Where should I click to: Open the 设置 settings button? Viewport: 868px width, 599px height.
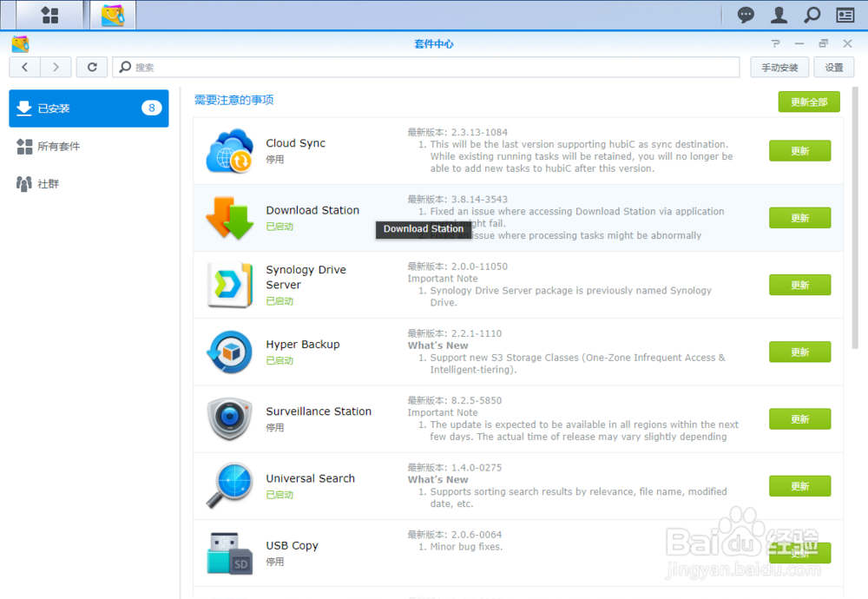click(833, 67)
